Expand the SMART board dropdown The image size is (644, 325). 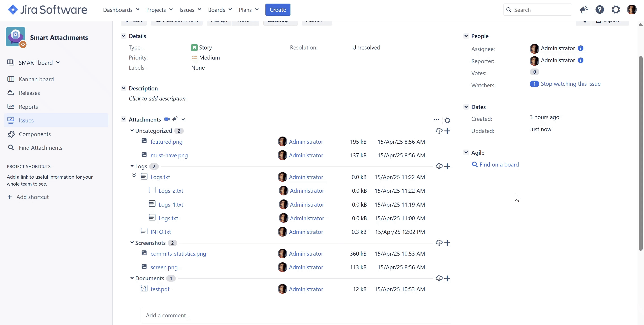click(58, 62)
